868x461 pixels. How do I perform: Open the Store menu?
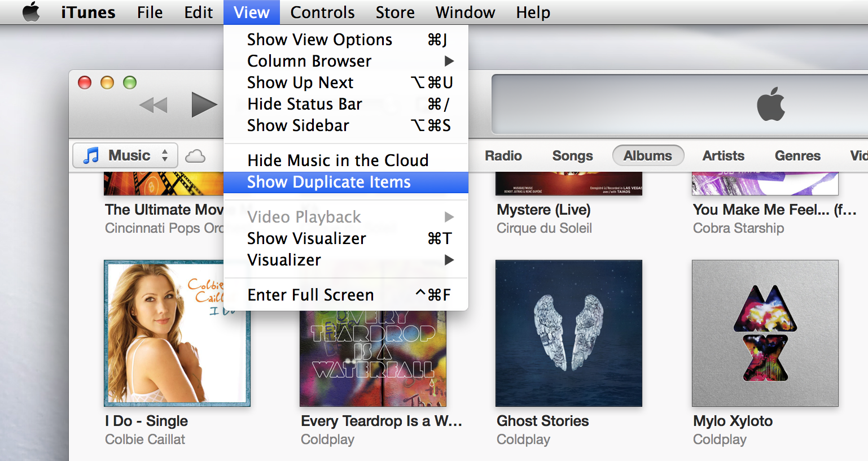point(395,12)
